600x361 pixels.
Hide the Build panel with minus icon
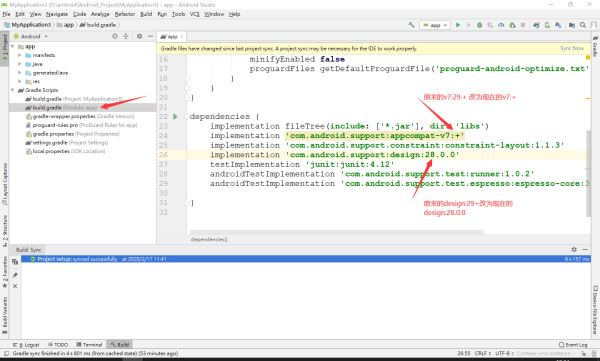point(585,249)
